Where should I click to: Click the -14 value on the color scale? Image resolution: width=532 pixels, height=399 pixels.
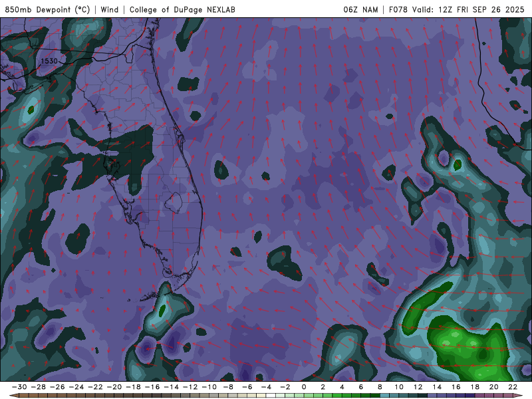point(172,387)
